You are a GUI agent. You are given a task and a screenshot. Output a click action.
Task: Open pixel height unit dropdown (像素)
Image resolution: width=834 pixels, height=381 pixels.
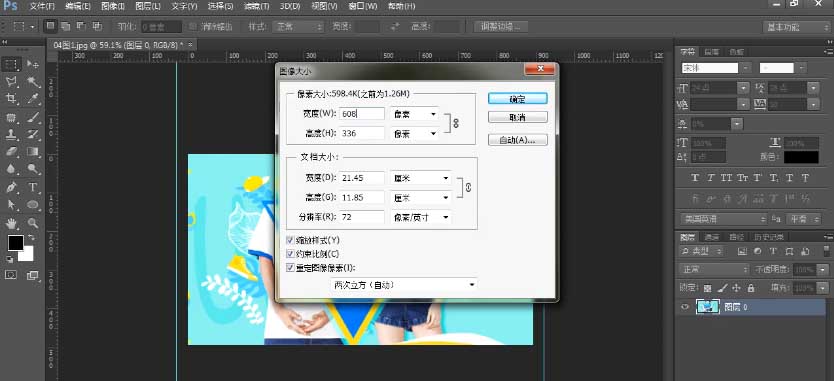[x=415, y=134]
